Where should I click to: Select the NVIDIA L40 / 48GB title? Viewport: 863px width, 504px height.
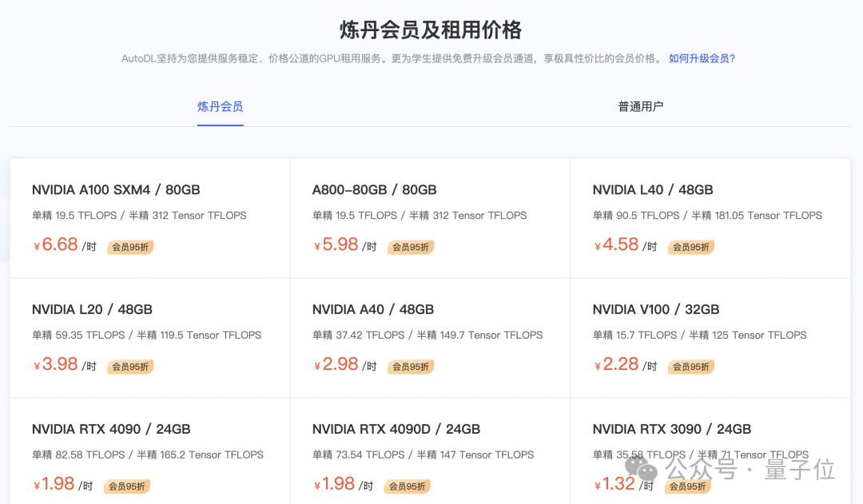click(653, 190)
